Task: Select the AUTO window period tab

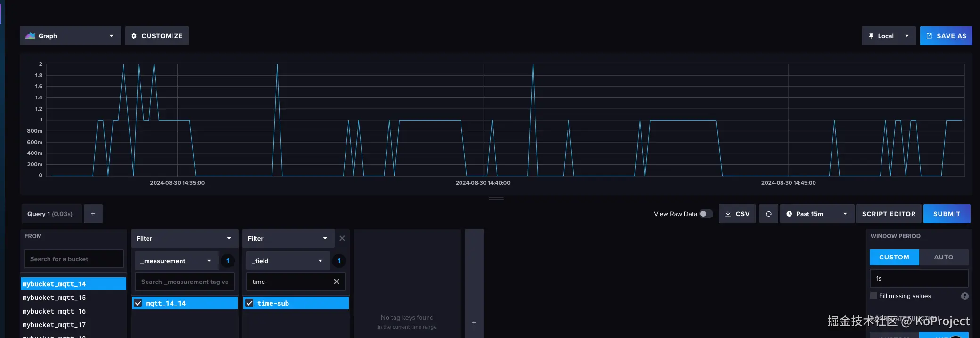Action: (944, 257)
